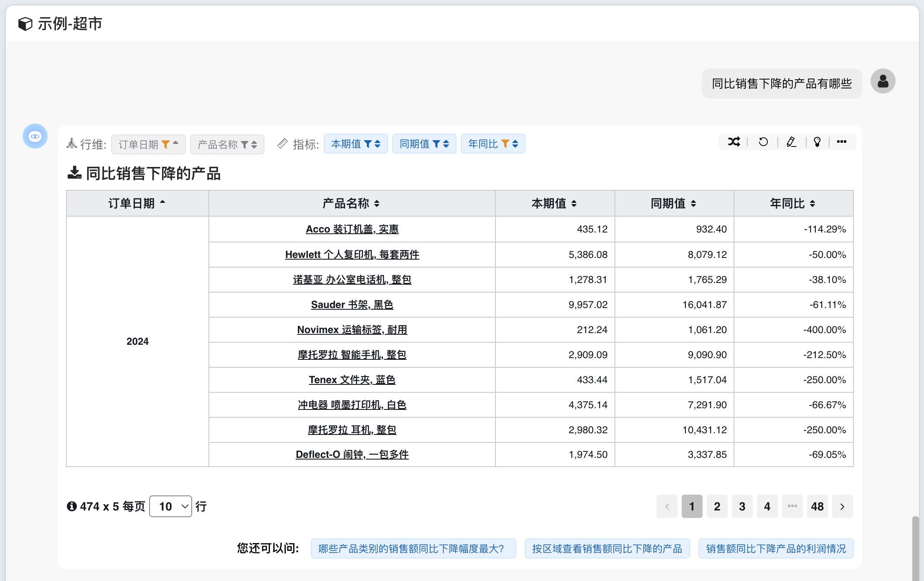Open Novimex 运输标签, 耐用 link
The height and width of the screenshot is (581, 924).
click(352, 330)
